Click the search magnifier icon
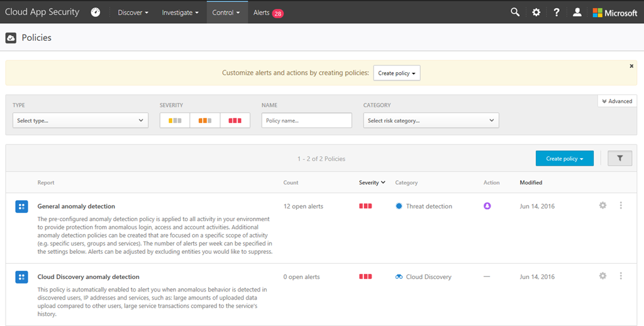 tap(515, 12)
